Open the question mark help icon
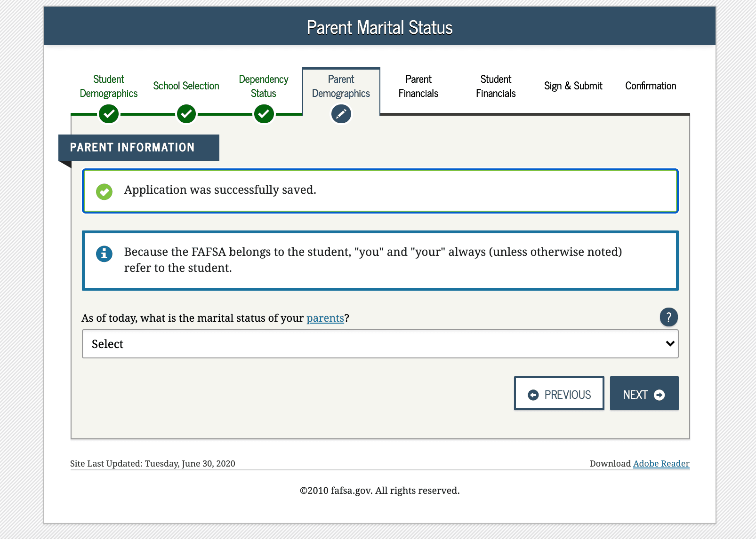The image size is (756, 539). [668, 317]
